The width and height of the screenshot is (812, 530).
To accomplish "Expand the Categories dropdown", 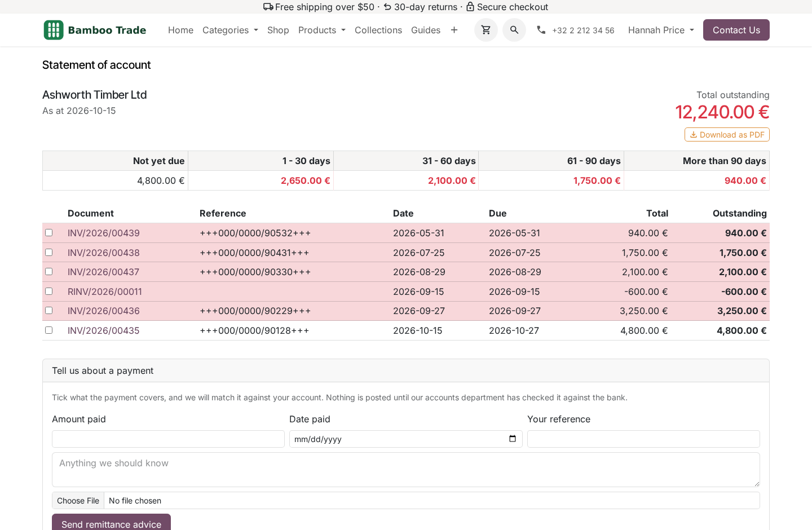I will (x=230, y=30).
